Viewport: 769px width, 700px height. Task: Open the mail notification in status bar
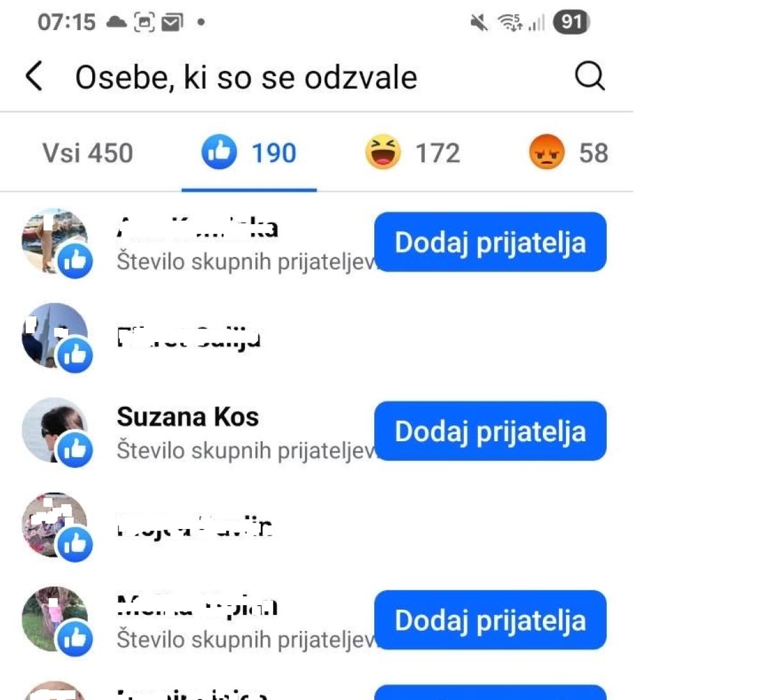(172, 23)
